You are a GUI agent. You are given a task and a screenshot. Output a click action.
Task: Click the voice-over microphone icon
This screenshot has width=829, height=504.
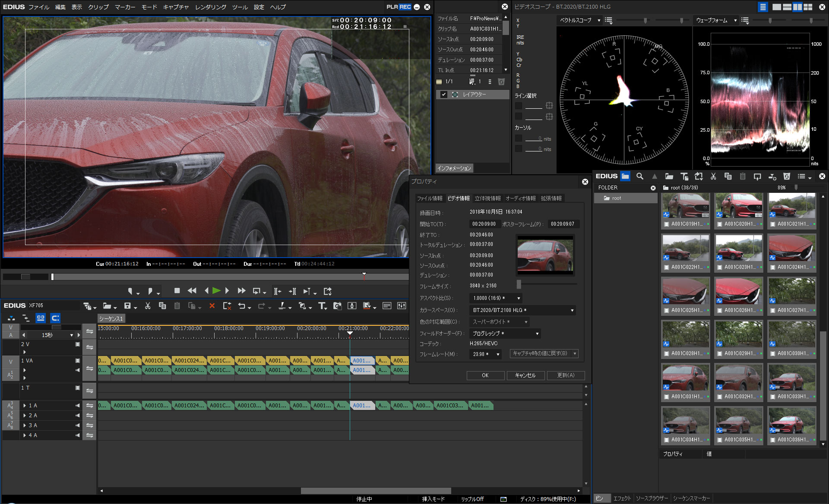tap(352, 306)
